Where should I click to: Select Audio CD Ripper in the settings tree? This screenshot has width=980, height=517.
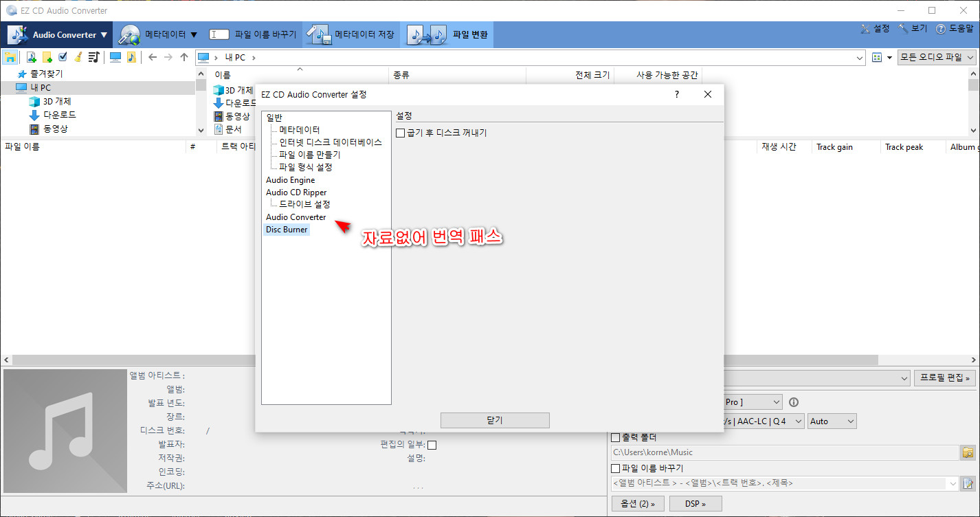(296, 192)
